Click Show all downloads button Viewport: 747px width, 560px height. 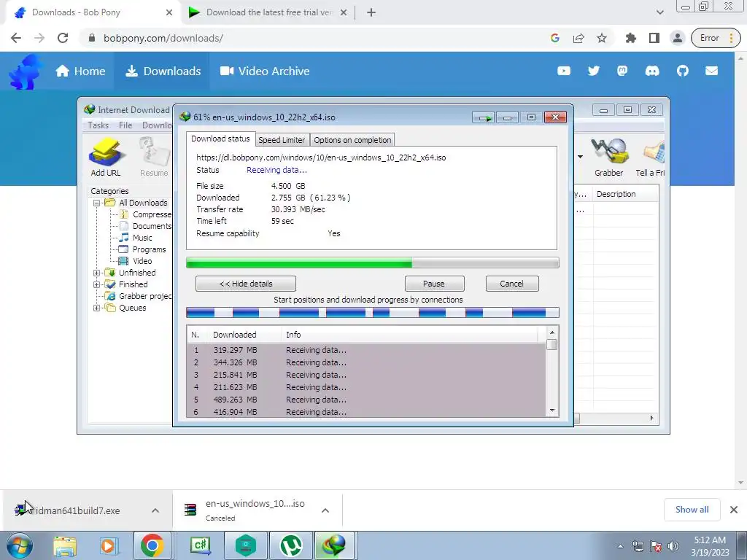pos(692,510)
